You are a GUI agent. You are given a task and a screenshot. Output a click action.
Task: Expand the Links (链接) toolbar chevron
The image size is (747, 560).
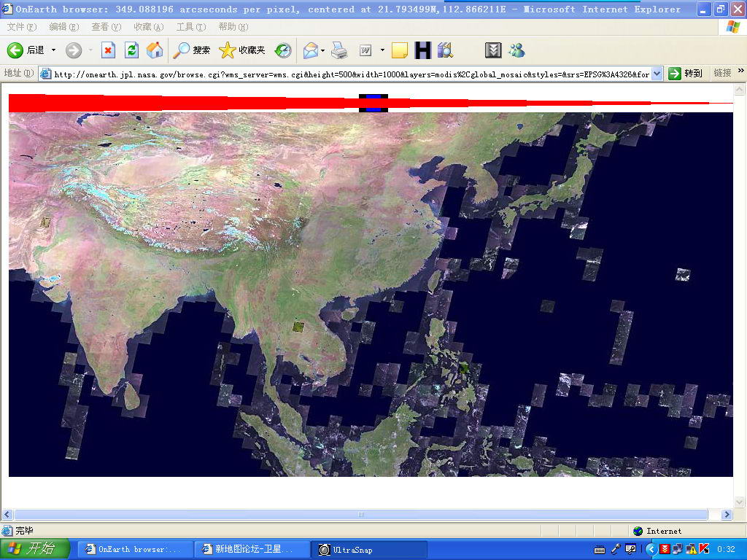coord(740,73)
